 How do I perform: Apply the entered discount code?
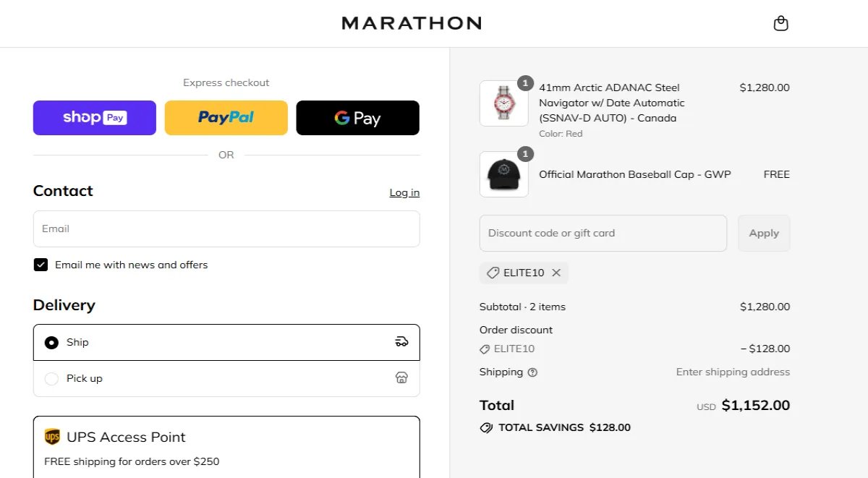coord(764,233)
